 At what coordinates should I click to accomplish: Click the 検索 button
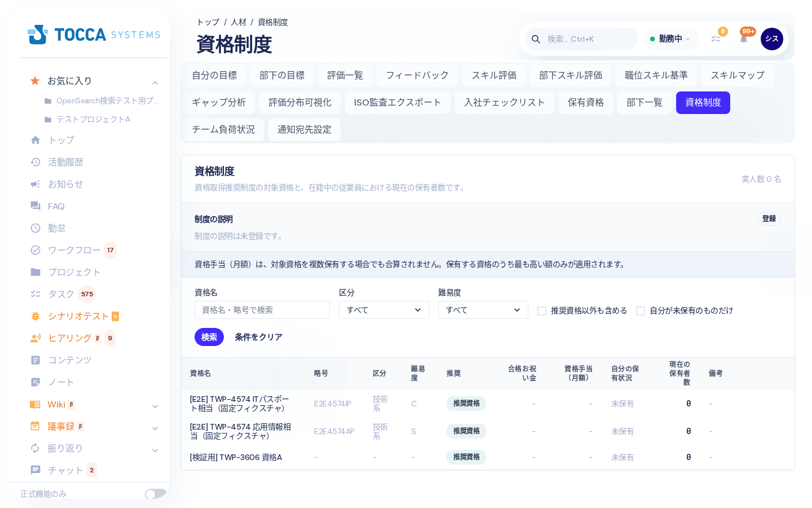coord(209,337)
